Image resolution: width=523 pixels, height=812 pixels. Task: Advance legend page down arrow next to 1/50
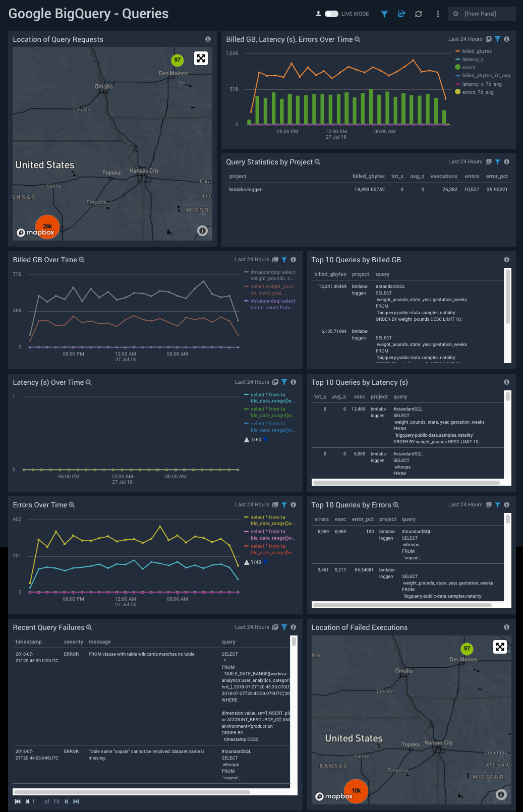coord(265,440)
